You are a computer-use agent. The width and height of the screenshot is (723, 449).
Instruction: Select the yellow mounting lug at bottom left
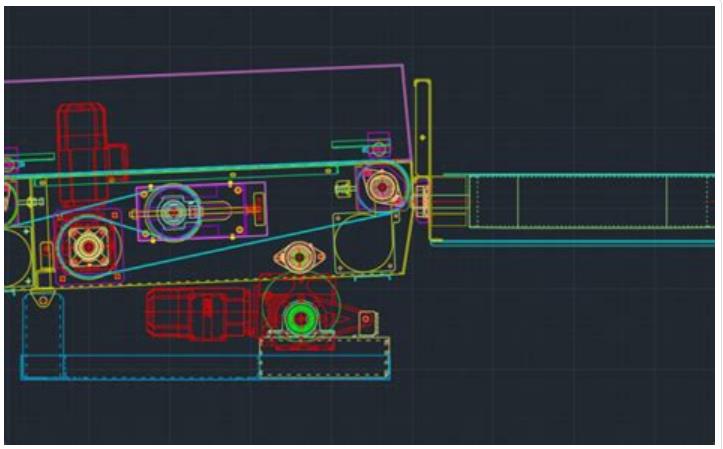point(41,298)
